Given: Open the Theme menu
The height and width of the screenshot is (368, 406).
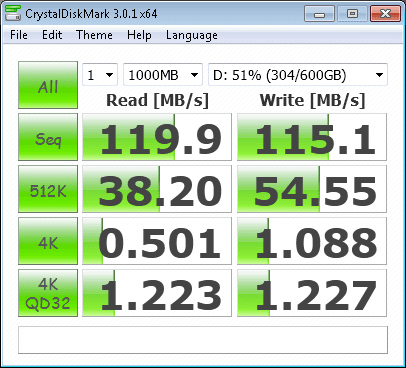Looking at the screenshot, I should point(94,35).
